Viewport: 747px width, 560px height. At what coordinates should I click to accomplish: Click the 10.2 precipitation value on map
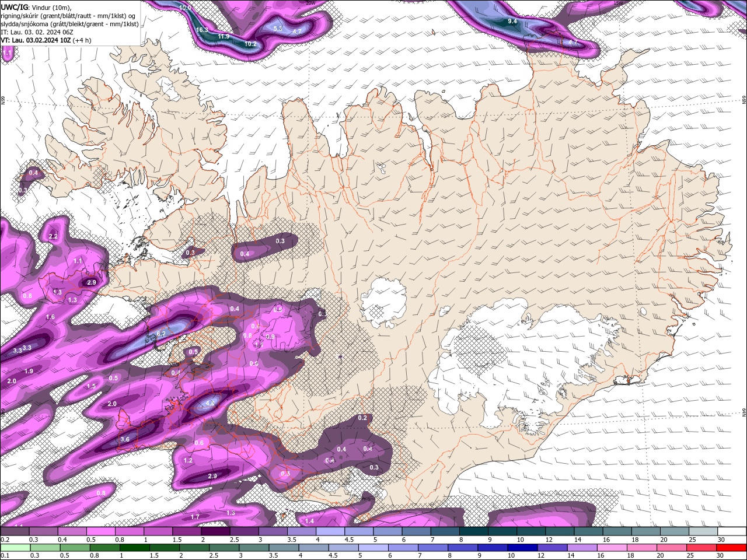point(250,44)
